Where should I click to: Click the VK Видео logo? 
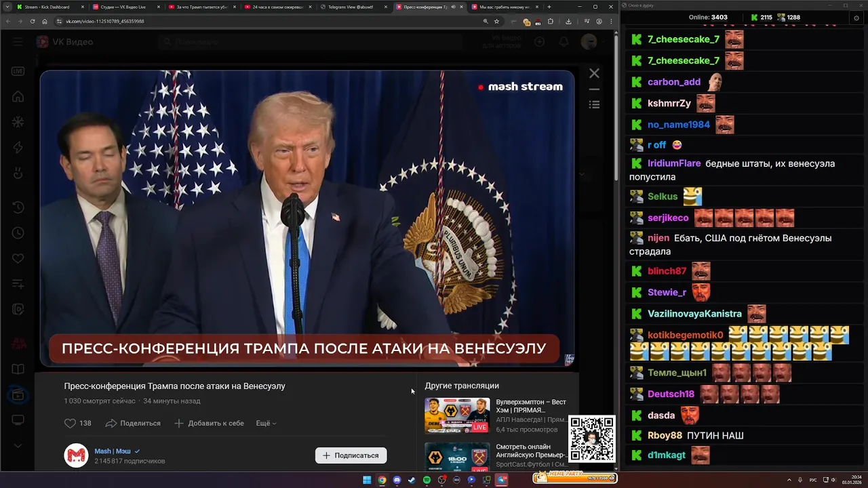click(64, 42)
